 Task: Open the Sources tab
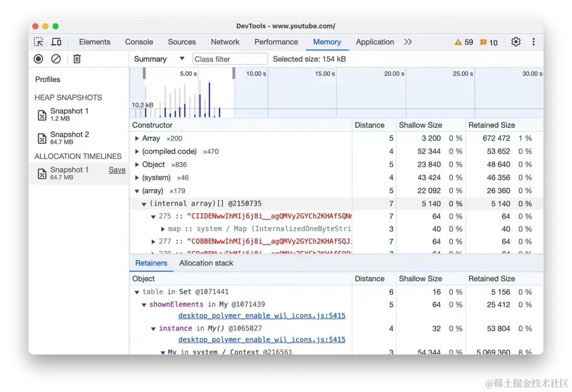182,42
